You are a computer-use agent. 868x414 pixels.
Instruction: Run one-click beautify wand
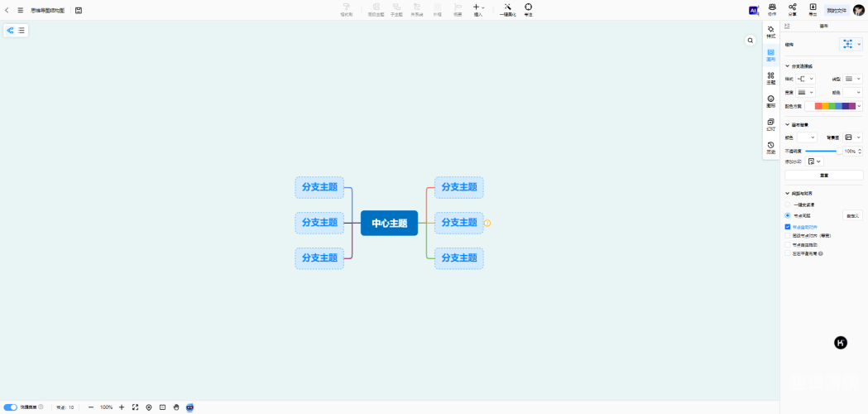[x=507, y=10]
